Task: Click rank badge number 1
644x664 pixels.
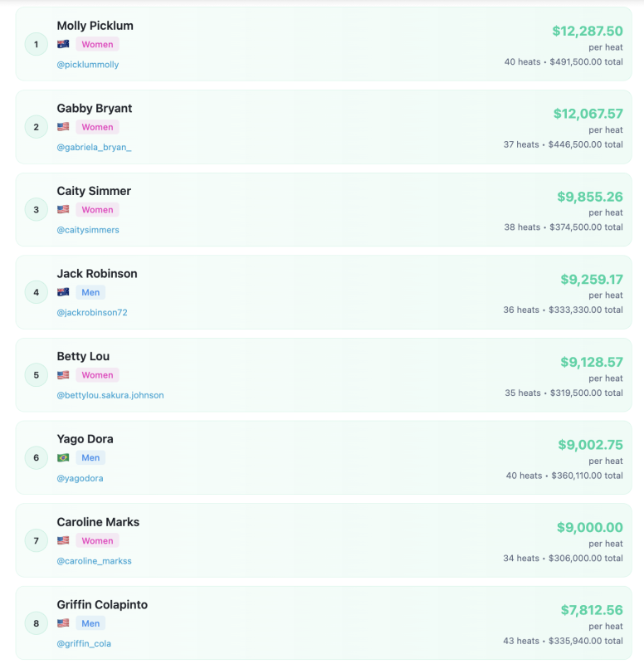Action: [36, 44]
